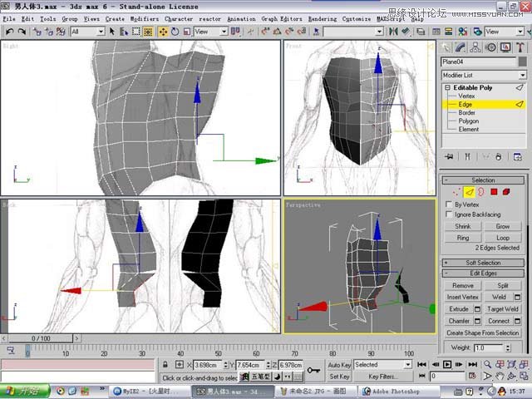Click the Undo arrow in main toolbar
This screenshot has width=532, height=399.
[9, 32]
